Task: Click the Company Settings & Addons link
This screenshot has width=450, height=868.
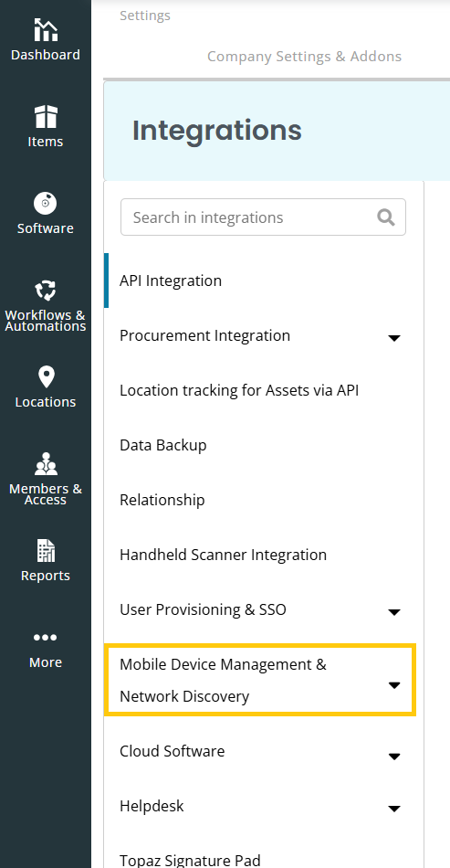Action: point(304,57)
